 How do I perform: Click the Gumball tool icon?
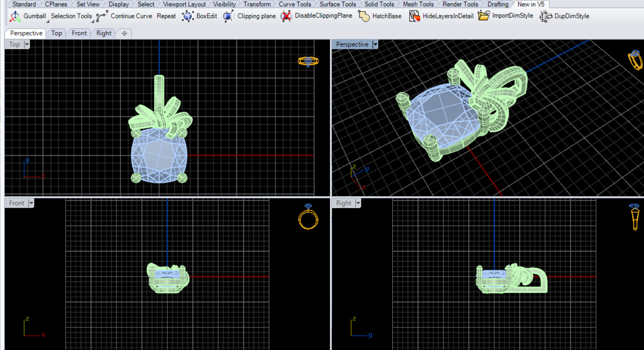[x=15, y=16]
